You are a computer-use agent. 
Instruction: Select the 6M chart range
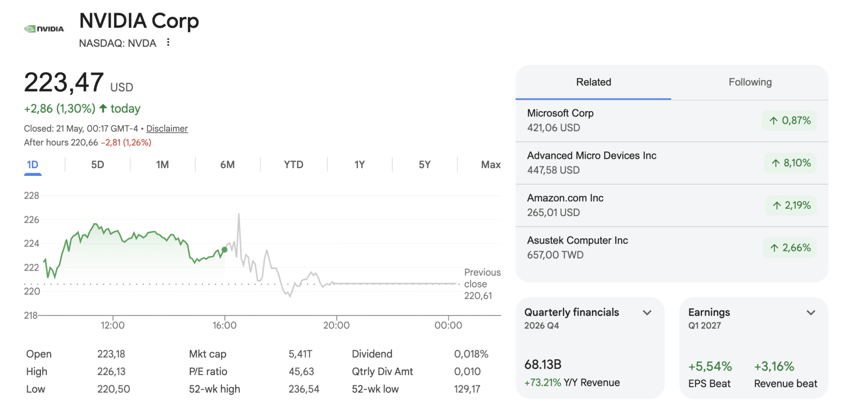pos(228,165)
